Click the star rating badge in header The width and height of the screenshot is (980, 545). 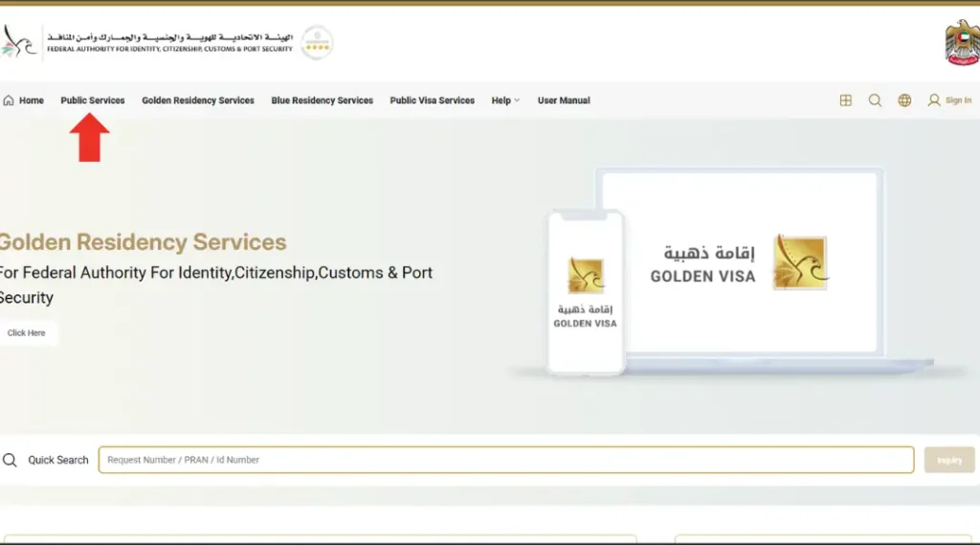coord(317,42)
